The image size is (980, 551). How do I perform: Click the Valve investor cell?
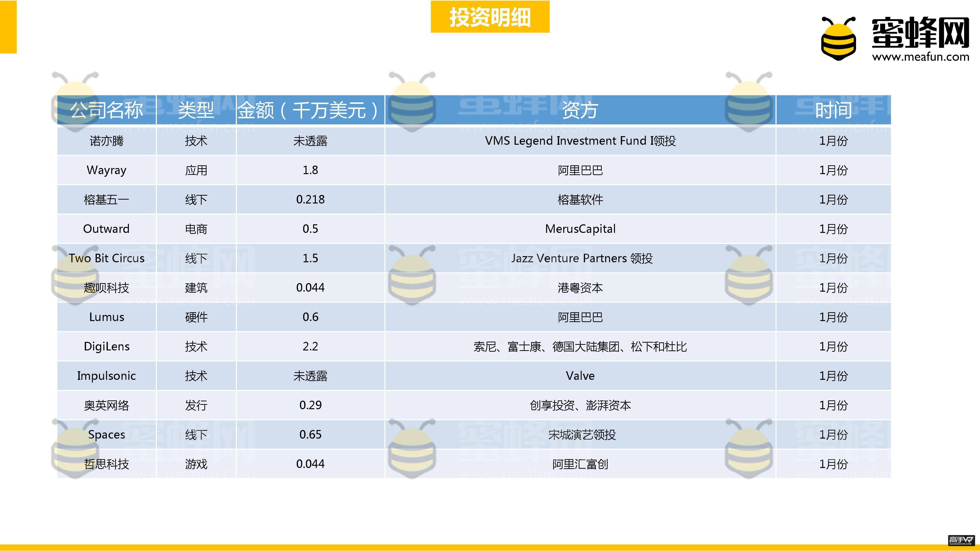click(x=580, y=376)
